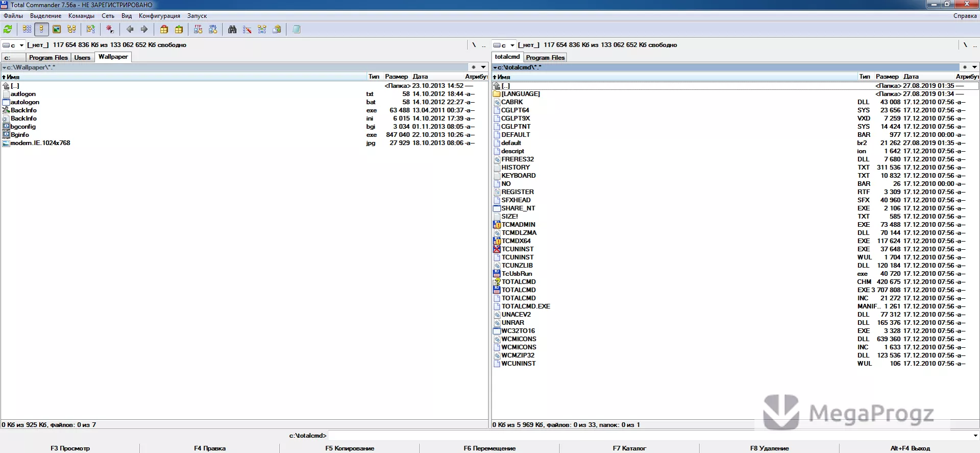Open the Справка menu
The image size is (980, 453).
pos(965,16)
